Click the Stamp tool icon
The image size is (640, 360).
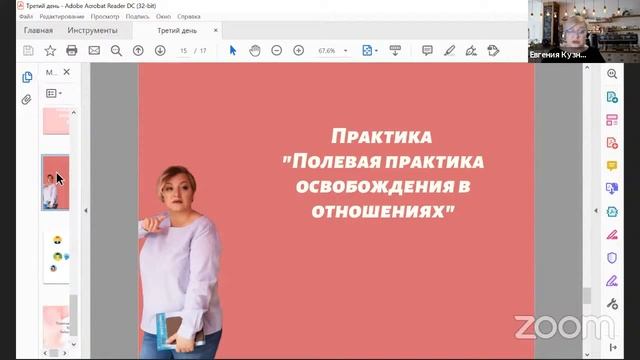click(493, 51)
